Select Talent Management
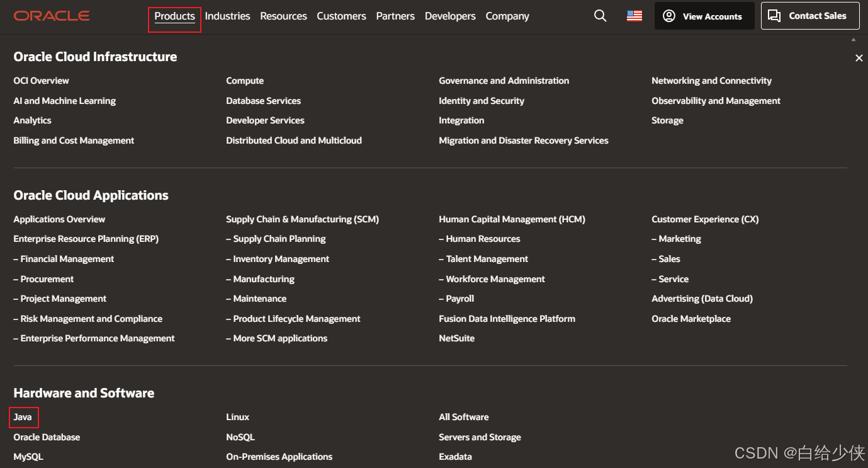The height and width of the screenshot is (468, 868). coord(483,259)
